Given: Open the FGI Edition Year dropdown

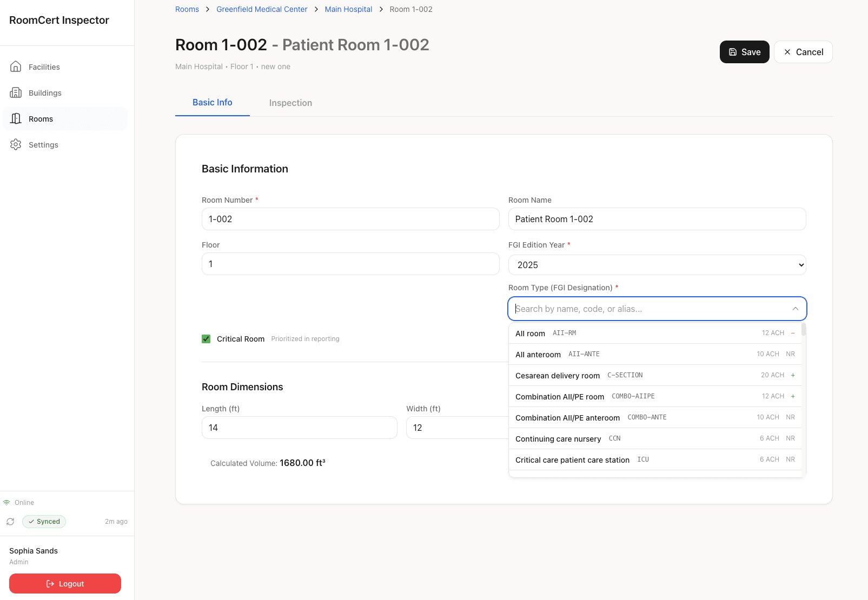Looking at the screenshot, I should [x=657, y=265].
